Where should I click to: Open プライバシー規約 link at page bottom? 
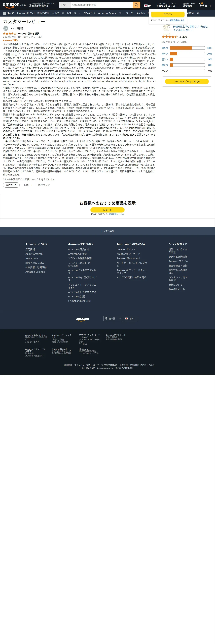tap(82, 365)
